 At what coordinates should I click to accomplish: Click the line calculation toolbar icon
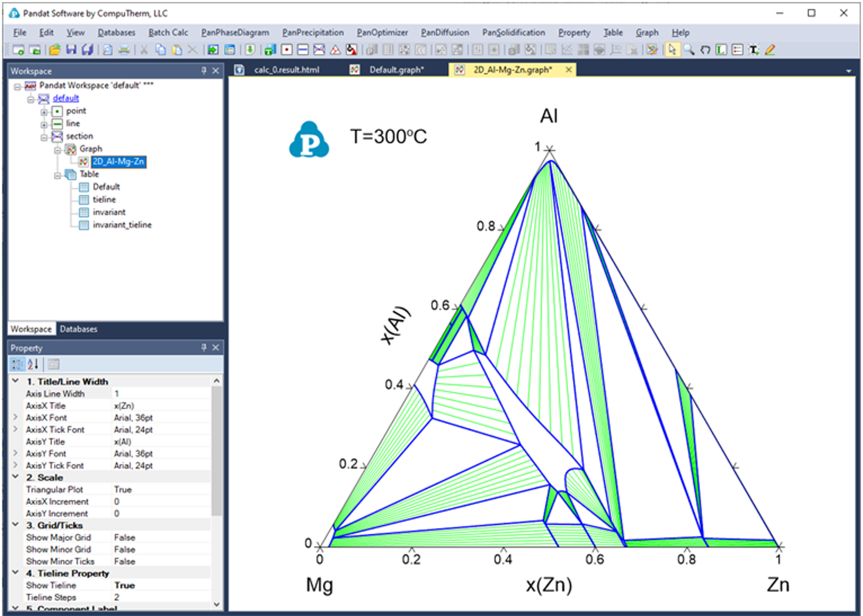click(303, 50)
